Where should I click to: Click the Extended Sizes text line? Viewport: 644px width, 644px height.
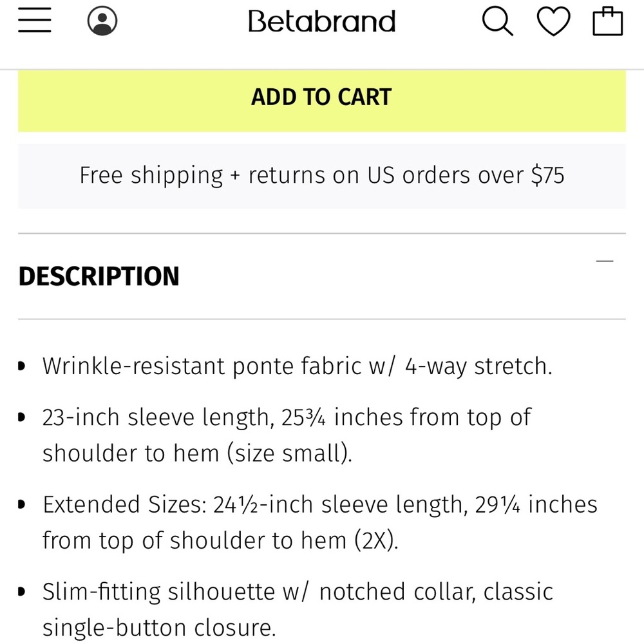click(x=320, y=504)
